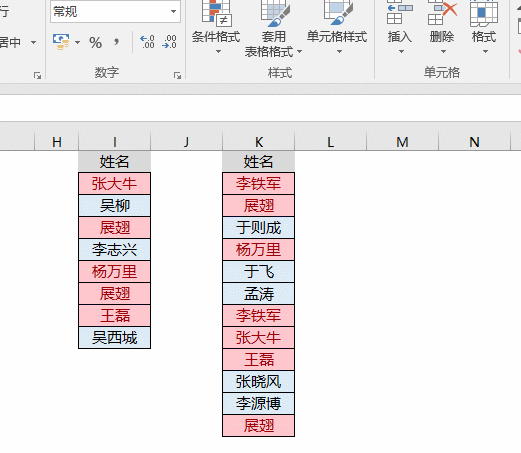Open the Number (数字) group dialog launcher
The height and width of the screenshot is (453, 521).
(177, 76)
